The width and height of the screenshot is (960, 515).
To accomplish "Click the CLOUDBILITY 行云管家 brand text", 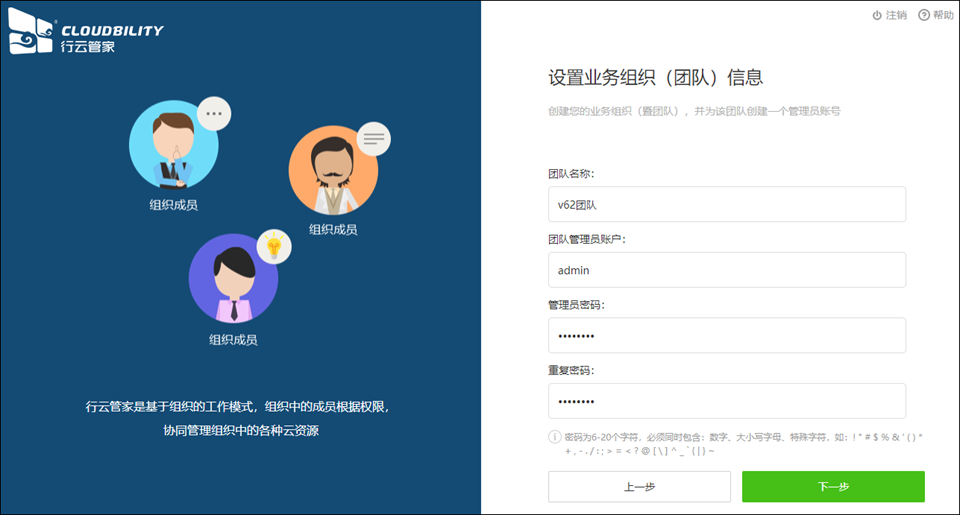I will pyautogui.click(x=110, y=38).
